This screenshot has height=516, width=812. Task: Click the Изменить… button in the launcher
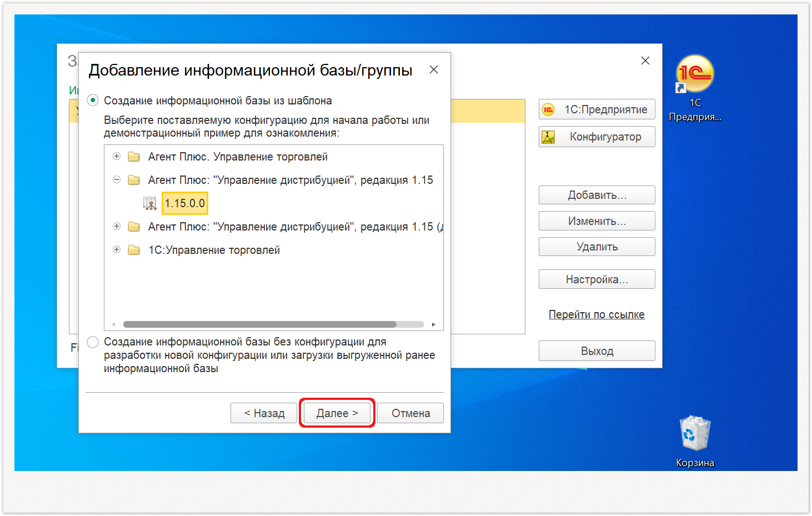(597, 221)
